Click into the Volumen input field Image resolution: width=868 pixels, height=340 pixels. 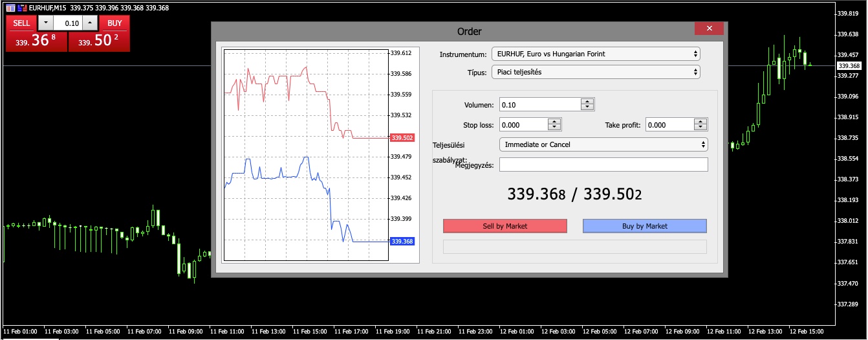pyautogui.click(x=539, y=104)
